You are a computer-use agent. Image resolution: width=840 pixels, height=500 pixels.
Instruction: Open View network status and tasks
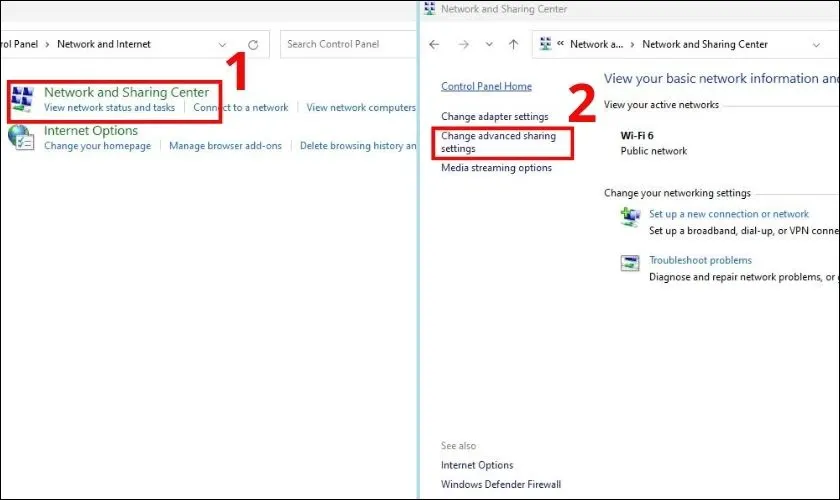[x=109, y=108]
